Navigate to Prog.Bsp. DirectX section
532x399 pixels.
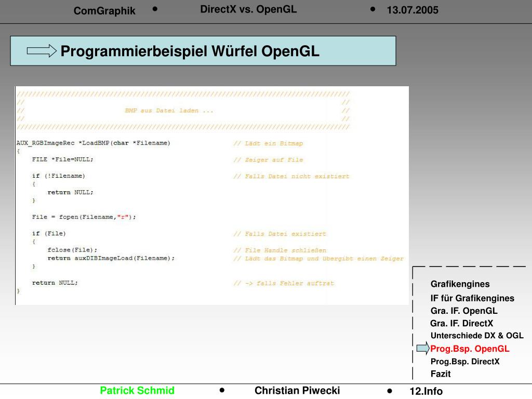coord(465,362)
